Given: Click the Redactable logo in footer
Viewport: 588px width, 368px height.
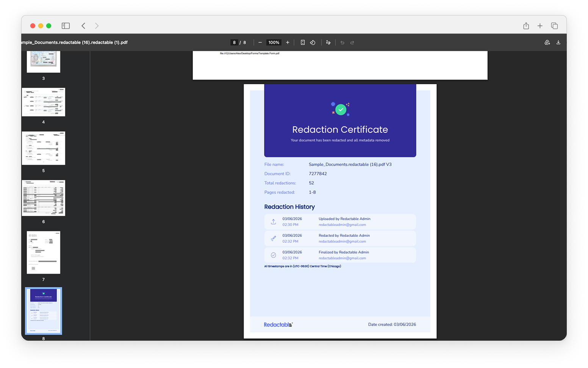Looking at the screenshot, I should tap(278, 325).
